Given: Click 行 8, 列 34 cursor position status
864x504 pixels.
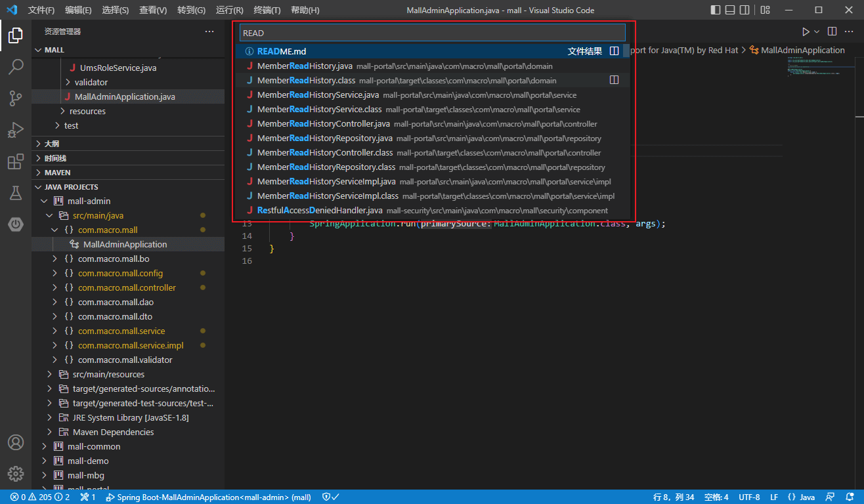Looking at the screenshot, I should tap(674, 497).
